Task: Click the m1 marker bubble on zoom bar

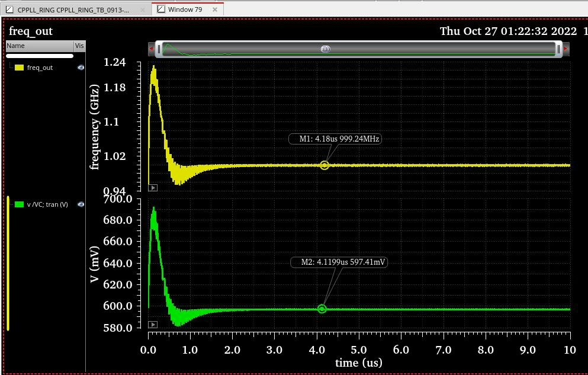Action: pos(325,49)
